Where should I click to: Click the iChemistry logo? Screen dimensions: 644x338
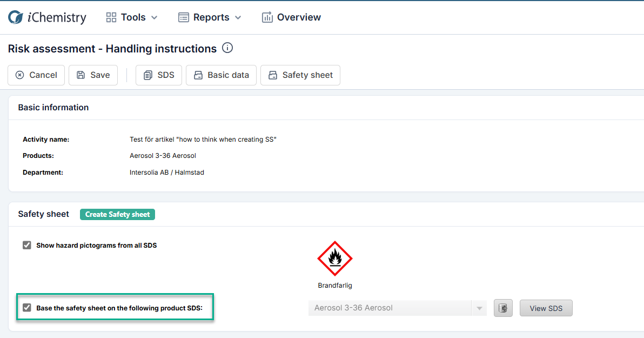click(47, 17)
